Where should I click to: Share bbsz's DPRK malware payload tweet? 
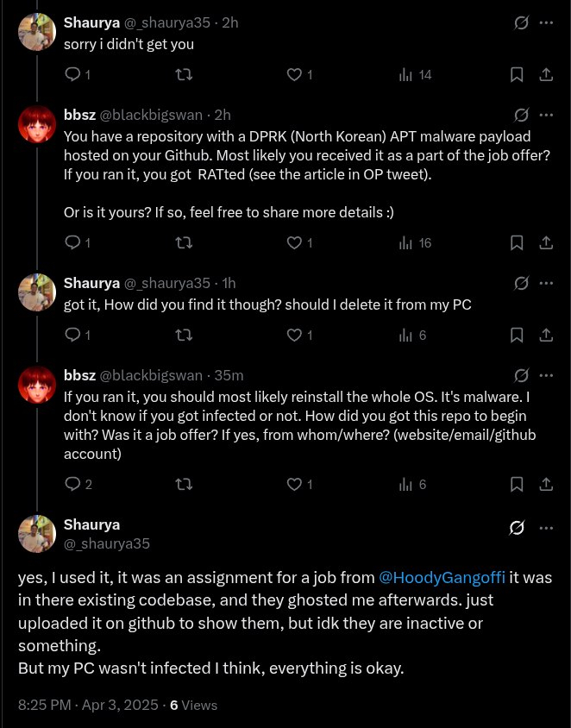coord(545,243)
